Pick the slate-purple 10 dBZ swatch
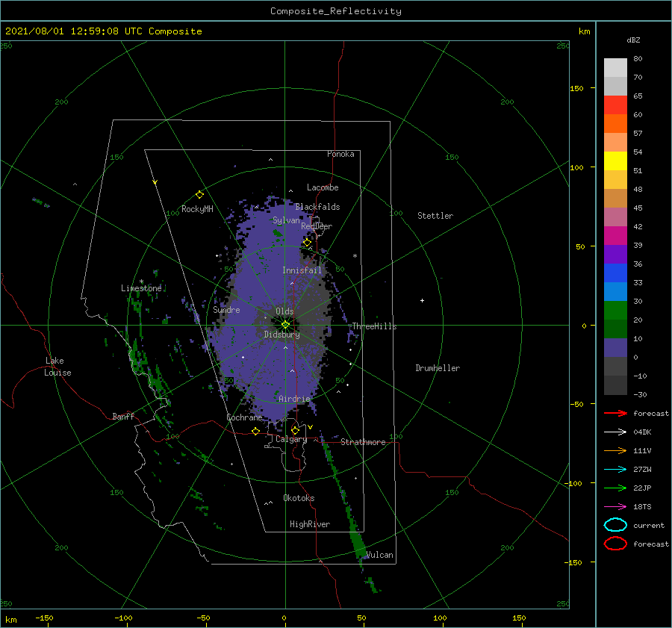 tap(615, 348)
